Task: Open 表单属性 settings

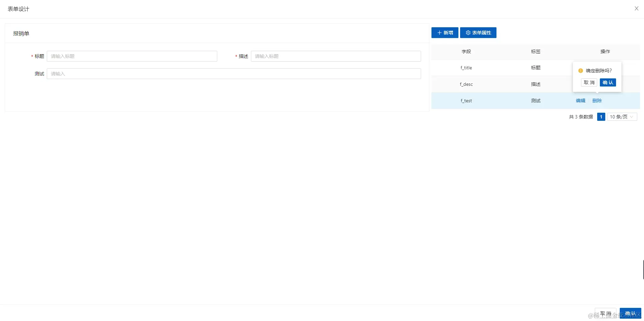Action: click(x=478, y=33)
